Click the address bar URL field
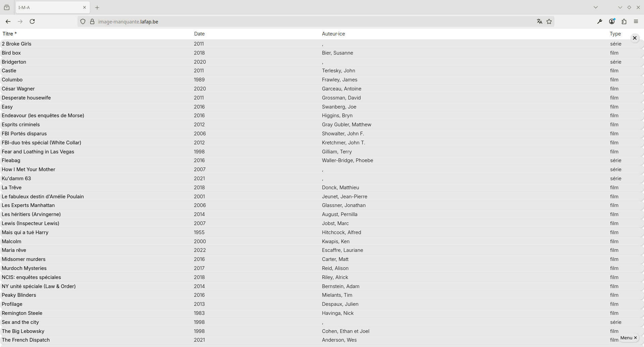The width and height of the screenshot is (644, 347). pos(302,21)
